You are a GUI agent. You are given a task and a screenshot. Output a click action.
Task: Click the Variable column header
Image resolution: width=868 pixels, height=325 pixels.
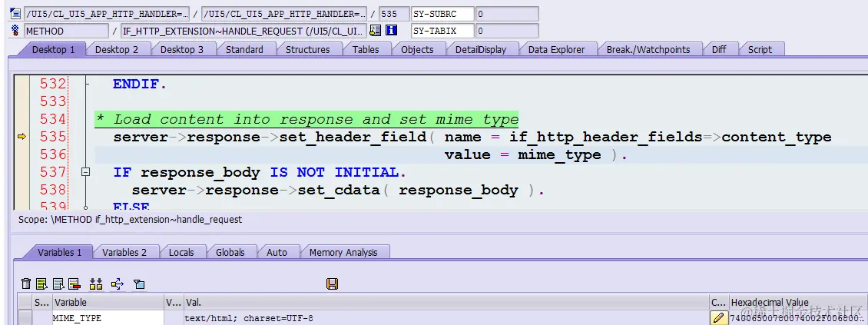[x=108, y=302]
